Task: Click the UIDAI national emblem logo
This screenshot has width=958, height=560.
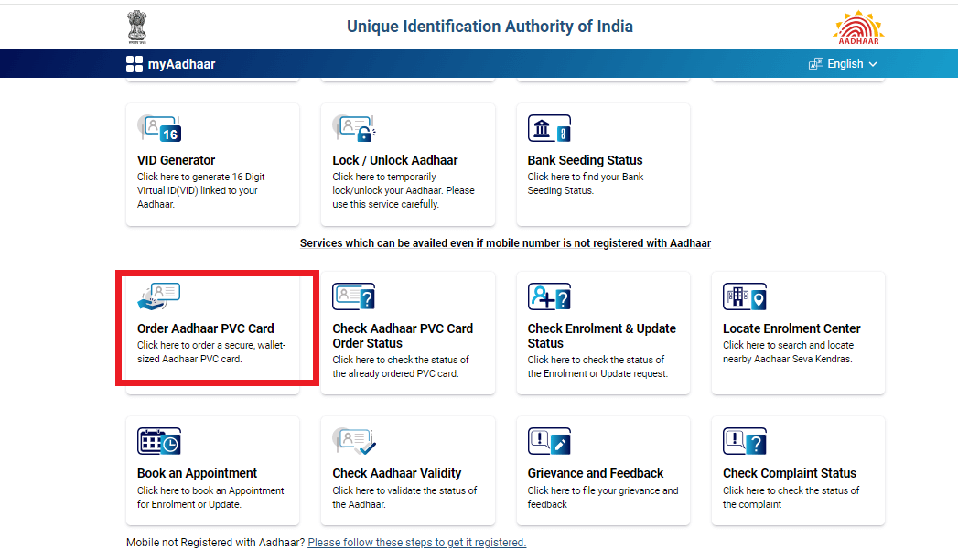Action: pos(137,27)
